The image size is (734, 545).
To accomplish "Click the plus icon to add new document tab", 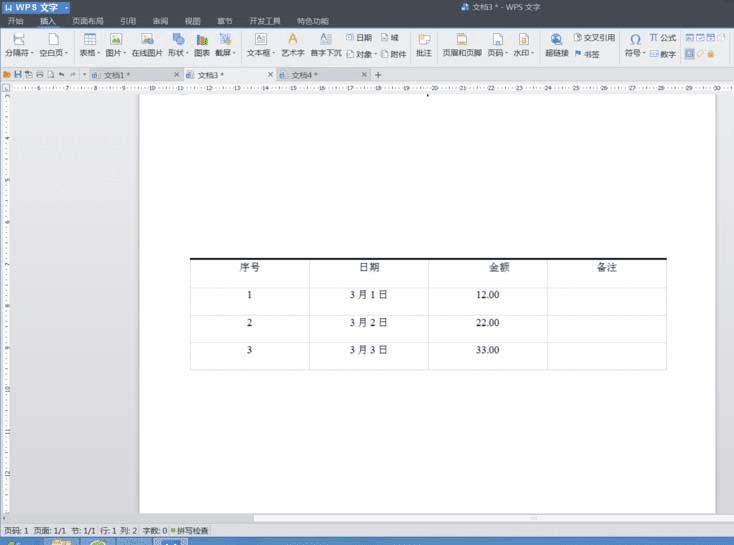I will tap(378, 75).
